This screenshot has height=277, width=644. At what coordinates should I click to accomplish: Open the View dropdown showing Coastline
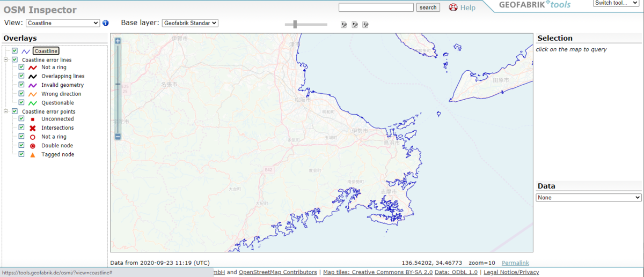click(x=63, y=23)
